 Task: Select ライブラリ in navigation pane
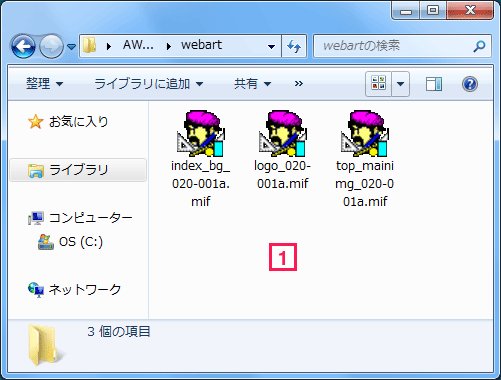coord(78,170)
